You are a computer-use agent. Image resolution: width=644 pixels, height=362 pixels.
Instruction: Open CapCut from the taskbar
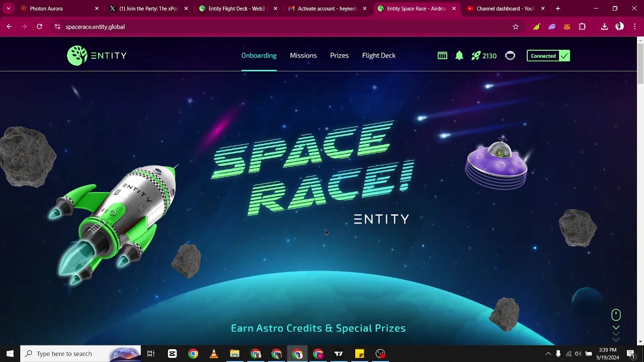172,353
